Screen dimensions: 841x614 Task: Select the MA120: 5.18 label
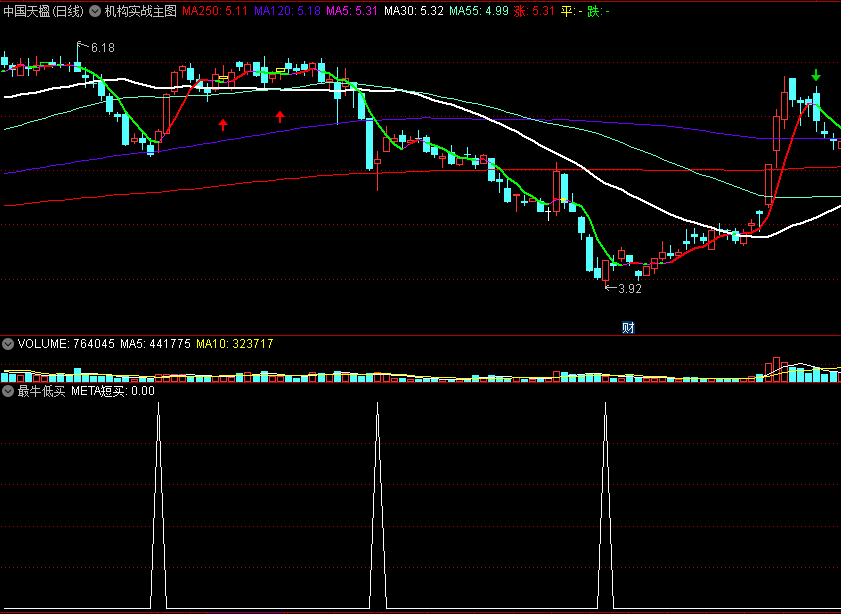[x=287, y=11]
